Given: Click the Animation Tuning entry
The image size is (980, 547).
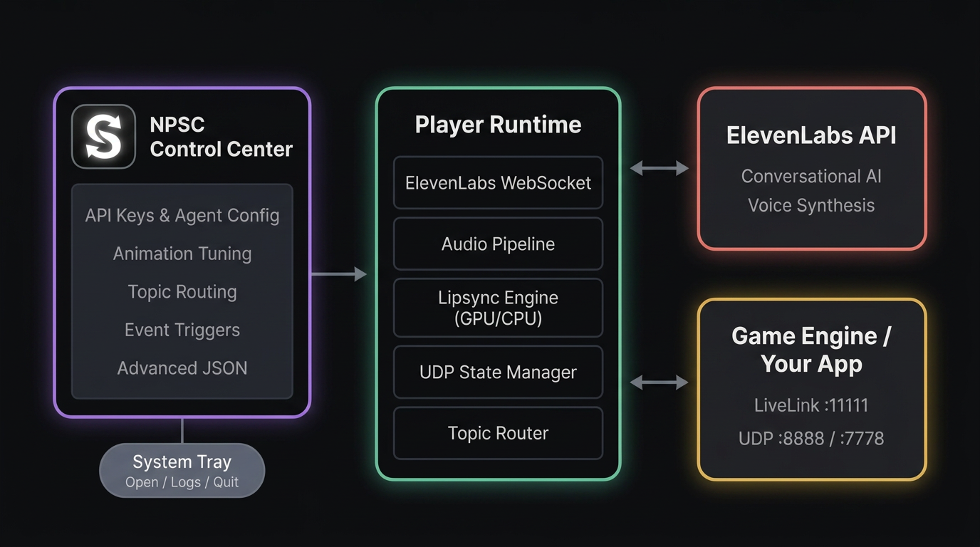Looking at the screenshot, I should coord(182,254).
